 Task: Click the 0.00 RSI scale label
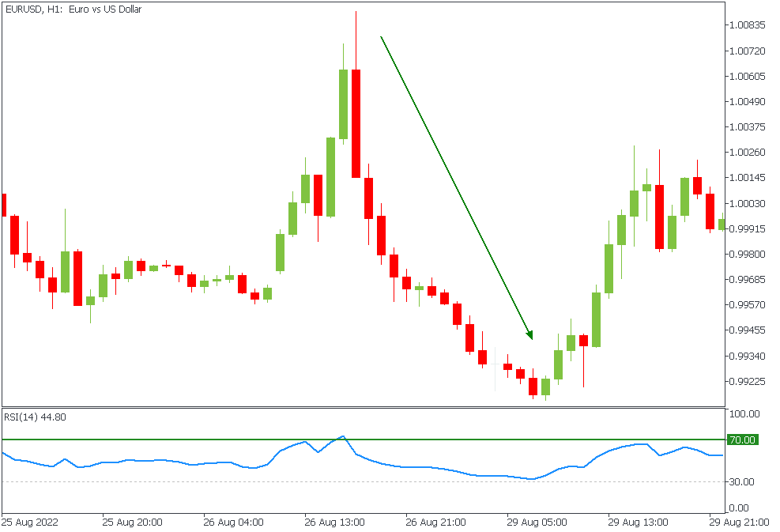point(739,508)
